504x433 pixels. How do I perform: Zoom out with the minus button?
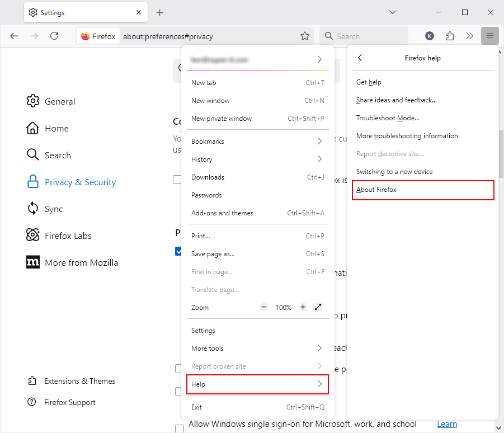(263, 307)
